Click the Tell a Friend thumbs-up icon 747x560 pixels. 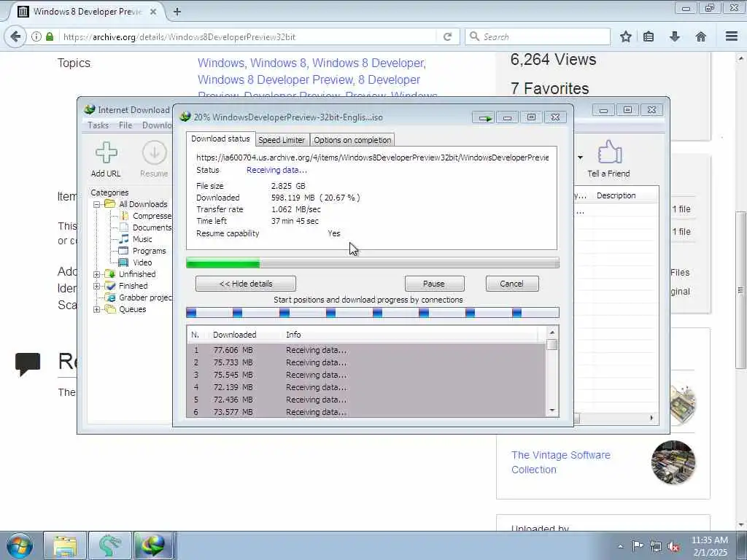(x=610, y=152)
